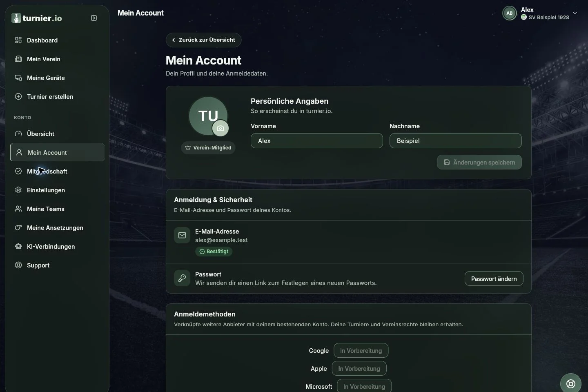Click the SV Beispiel 1928 club name
This screenshot has height=392, width=588.
coord(549,18)
